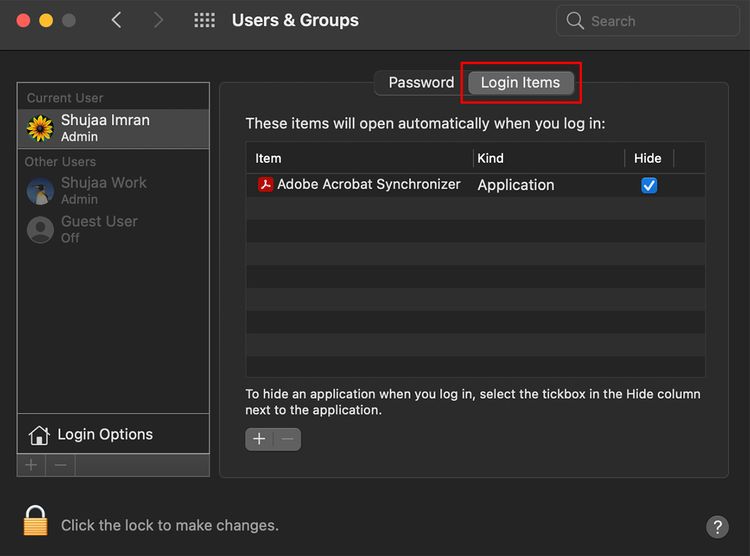Click the Show All grid icon
Image resolution: width=750 pixels, height=556 pixels.
click(204, 21)
